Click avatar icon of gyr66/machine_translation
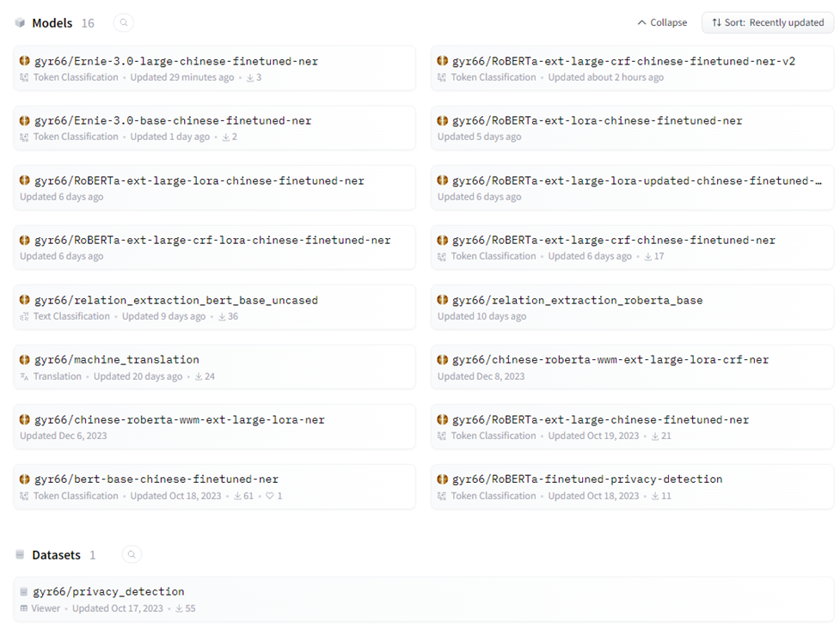The width and height of the screenshot is (840, 635). click(x=25, y=360)
